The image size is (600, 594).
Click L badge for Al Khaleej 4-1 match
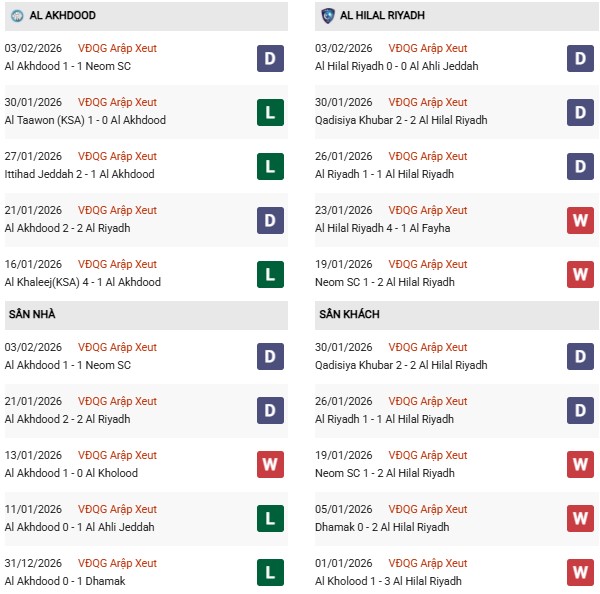click(270, 274)
